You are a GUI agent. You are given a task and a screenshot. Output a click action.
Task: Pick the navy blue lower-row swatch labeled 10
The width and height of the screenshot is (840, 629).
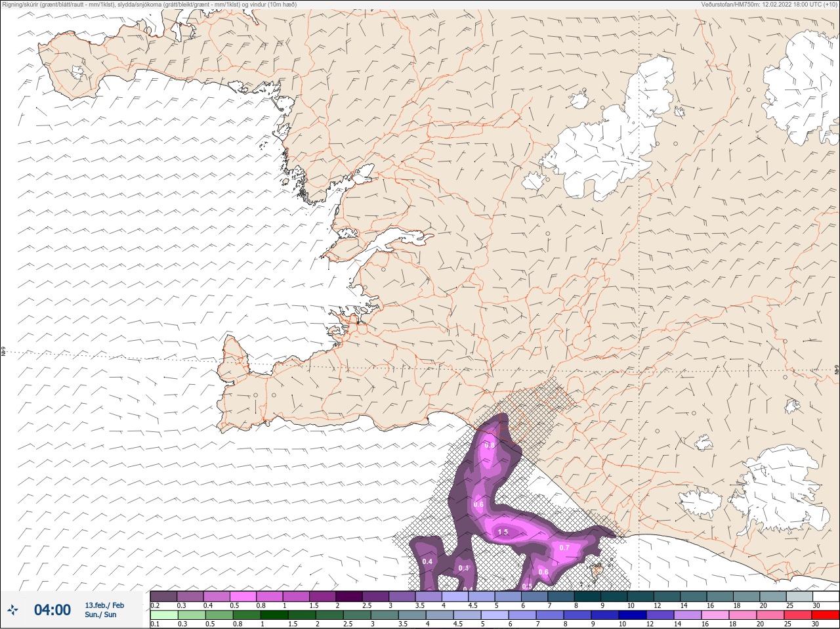tap(634, 615)
